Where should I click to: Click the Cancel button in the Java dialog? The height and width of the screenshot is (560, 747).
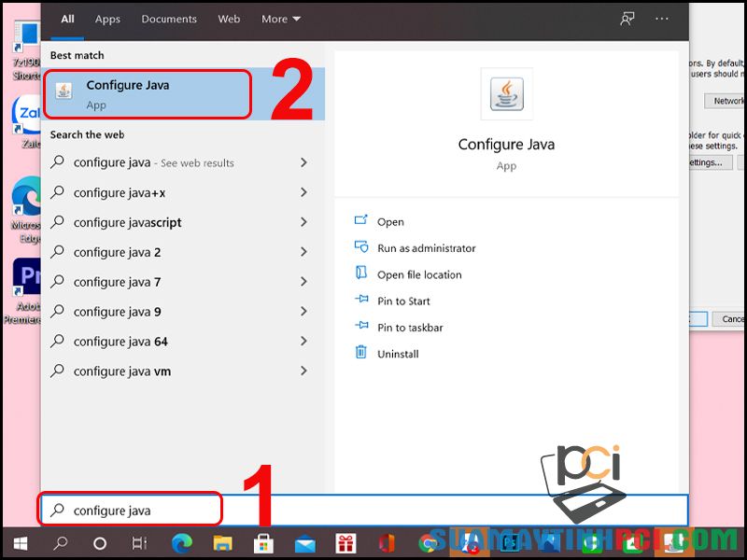(733, 318)
